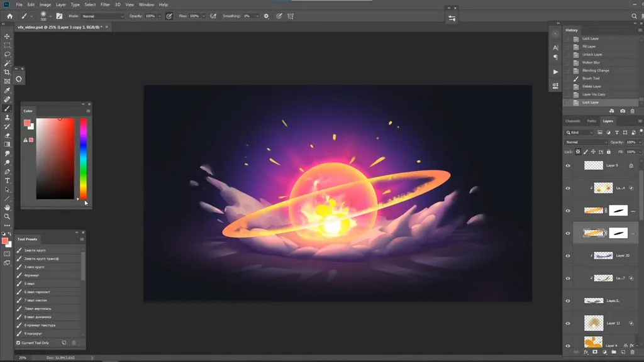Open the brush preset picker dropdown
644x362 pixels.
point(50,16)
